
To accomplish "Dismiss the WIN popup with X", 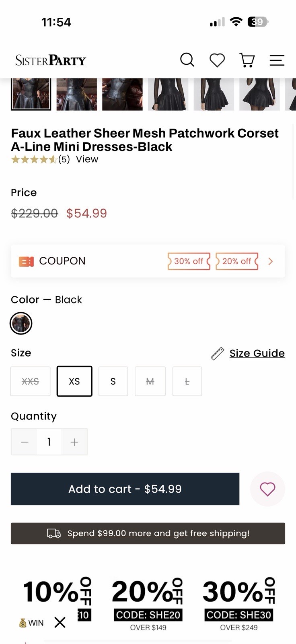I will point(60,622).
